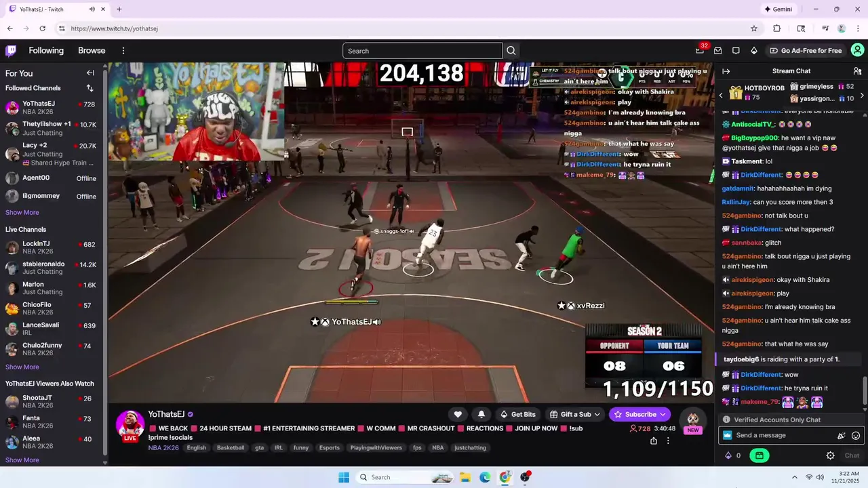Screen dimensions: 868x488
Task: Open chat community users icon
Action: (x=857, y=71)
